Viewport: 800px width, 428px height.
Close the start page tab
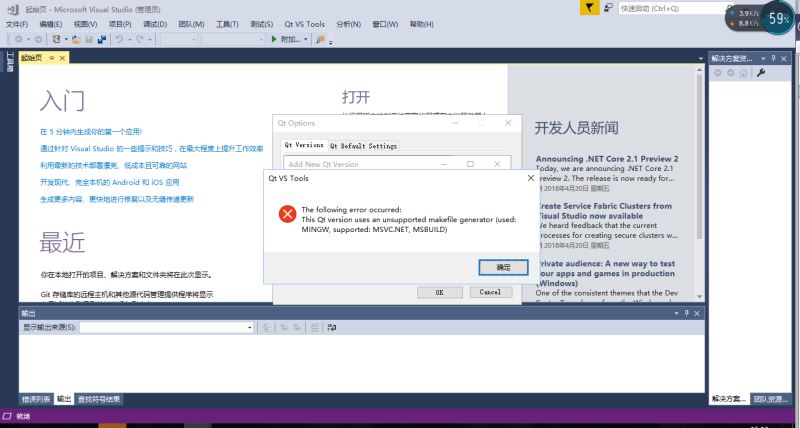pyautogui.click(x=62, y=58)
